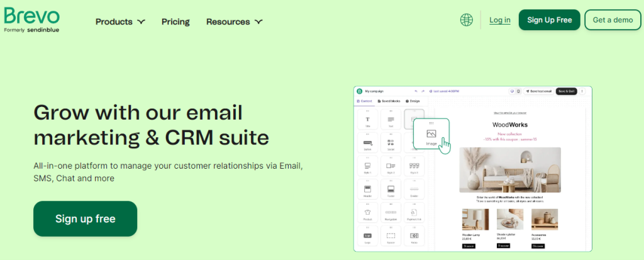Open the language globe selector
This screenshot has height=260, width=644.
coord(467,20)
